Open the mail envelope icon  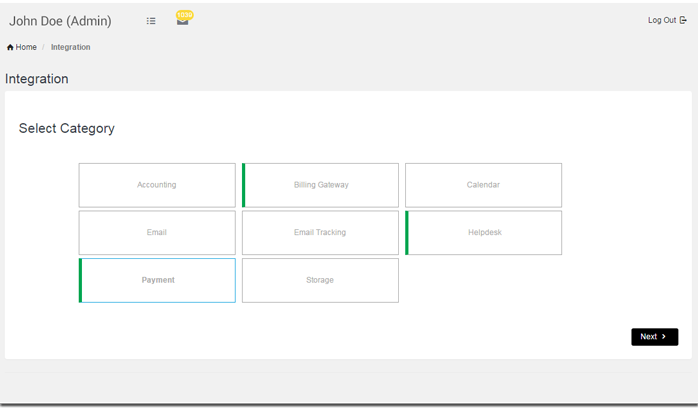(182, 22)
